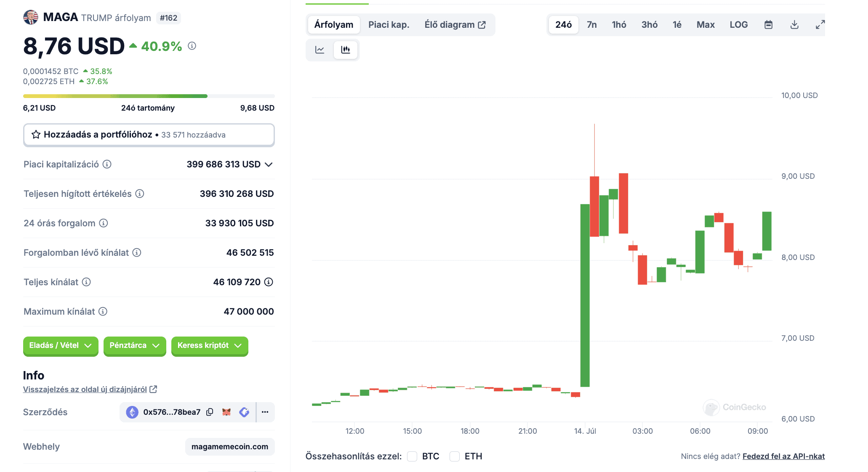Screen dimensions: 868x472
Task: Show info next to Teljes kínálat label
Action: (86, 282)
